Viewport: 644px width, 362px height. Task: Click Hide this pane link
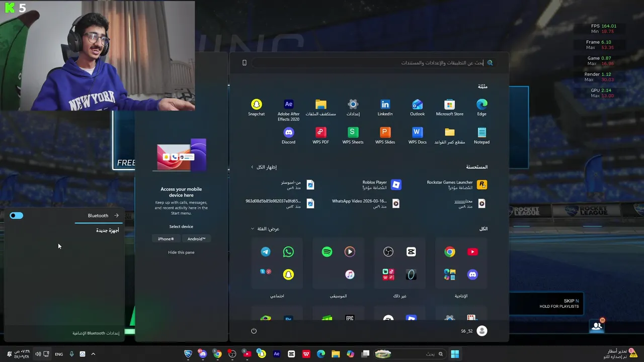(x=181, y=252)
